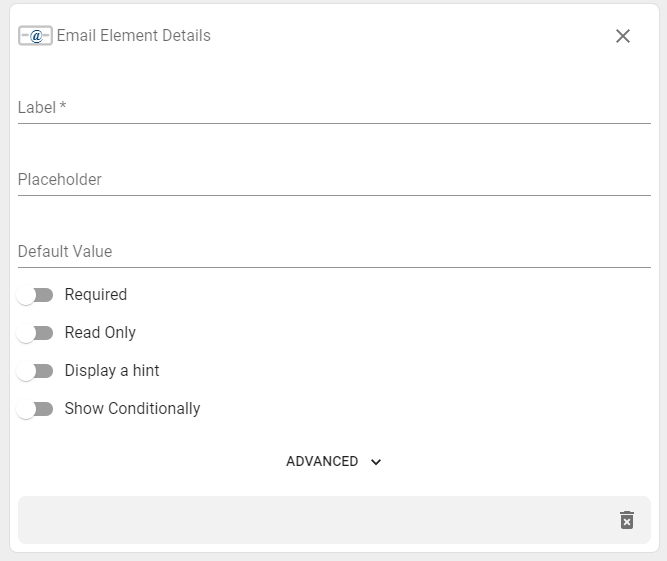Close the Email Element Details panel
This screenshot has width=667, height=561.
point(623,36)
